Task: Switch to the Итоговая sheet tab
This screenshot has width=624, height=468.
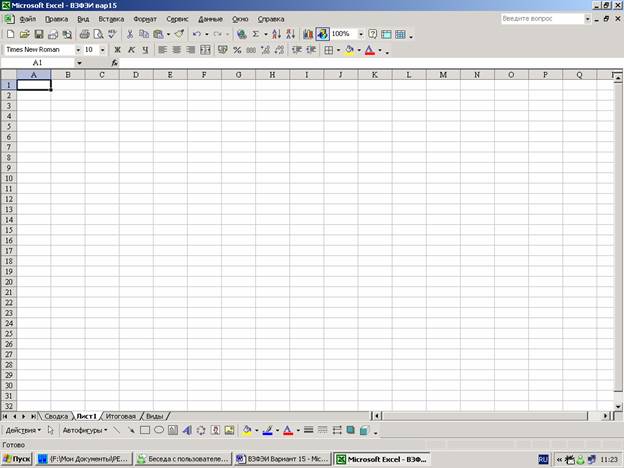Action: 121,416
